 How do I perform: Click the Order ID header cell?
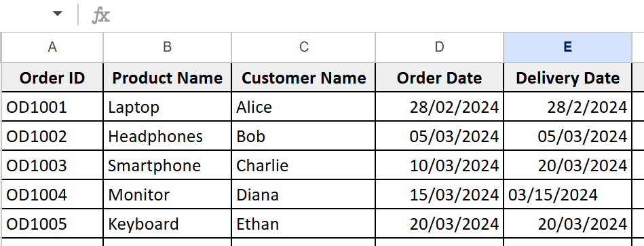tap(52, 77)
